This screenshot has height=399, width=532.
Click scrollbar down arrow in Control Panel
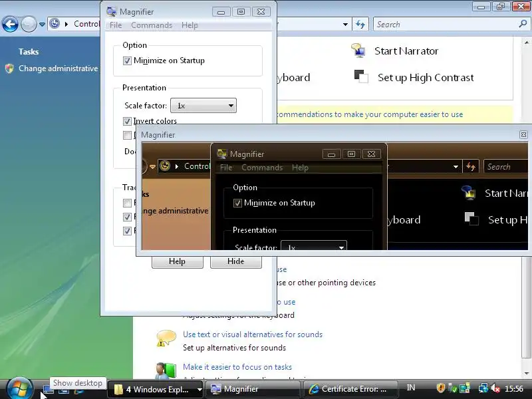(x=527, y=374)
